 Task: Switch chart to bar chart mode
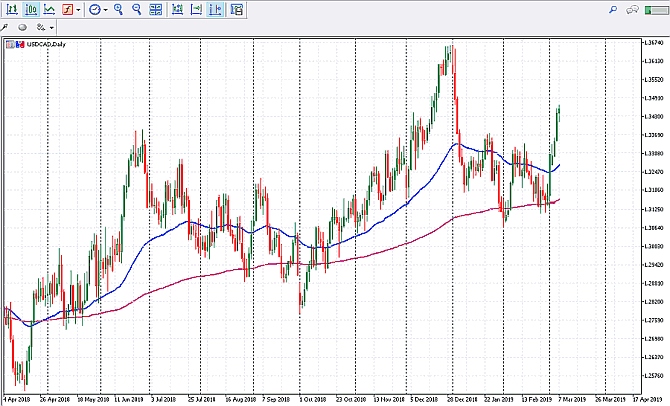point(11,9)
